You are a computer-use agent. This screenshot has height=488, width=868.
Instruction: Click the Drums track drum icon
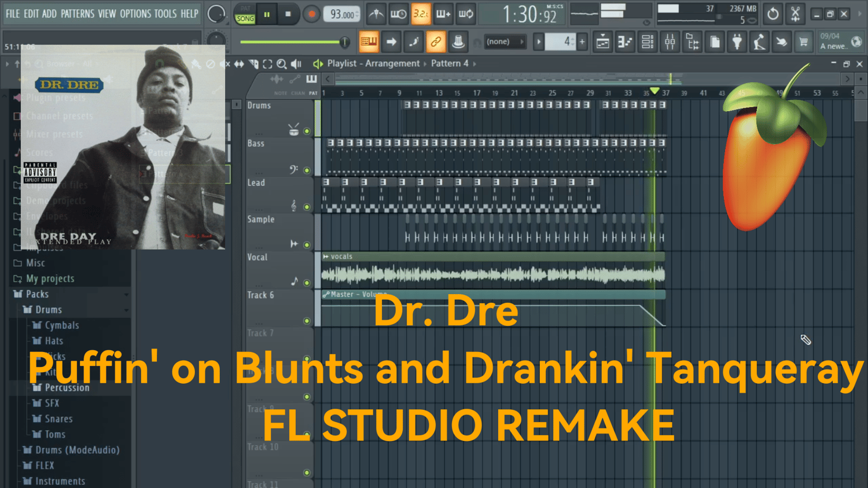click(294, 129)
